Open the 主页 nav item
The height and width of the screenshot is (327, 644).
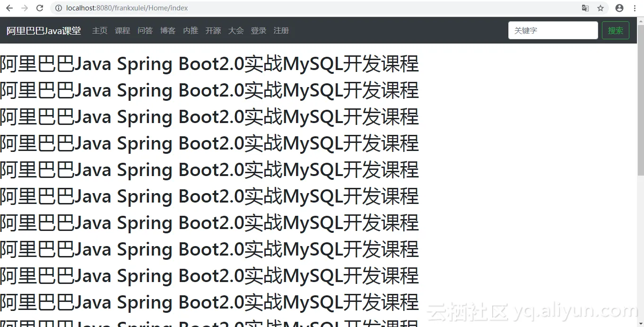point(100,31)
